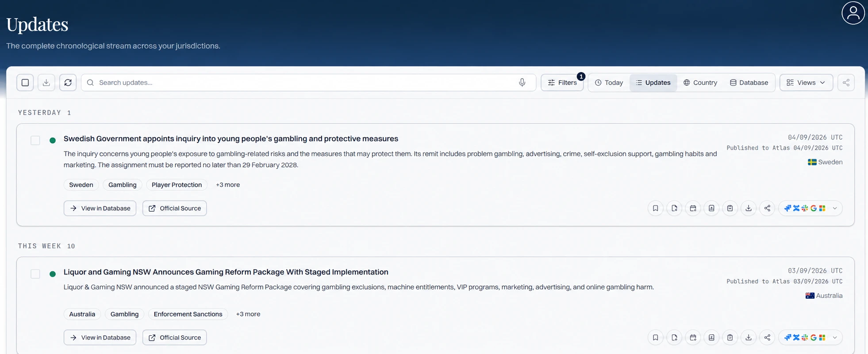Click calendar icon on Liquor and Gaming NSW update
Image resolution: width=868 pixels, height=354 pixels.
693,338
